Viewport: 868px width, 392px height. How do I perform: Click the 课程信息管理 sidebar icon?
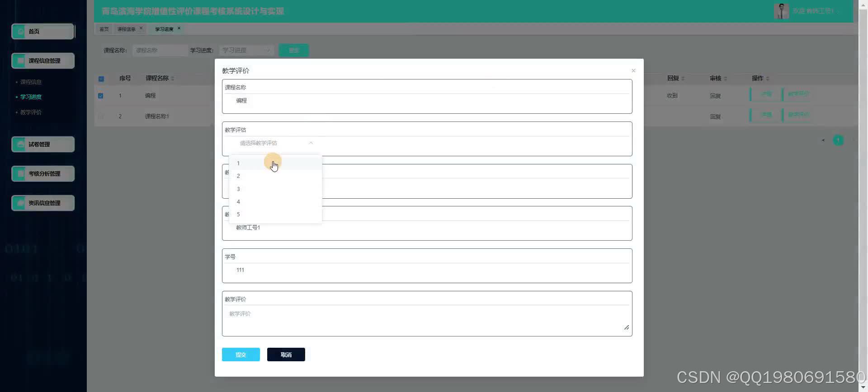pos(20,61)
